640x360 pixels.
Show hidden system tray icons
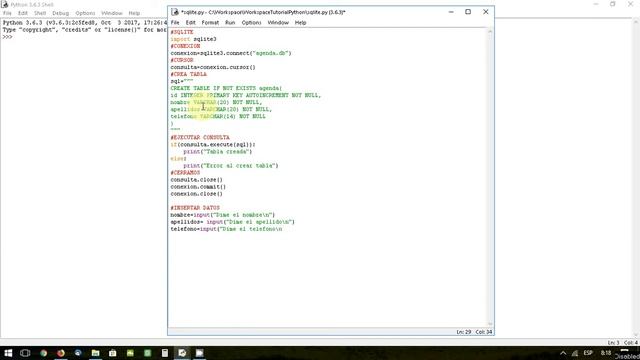563,353
